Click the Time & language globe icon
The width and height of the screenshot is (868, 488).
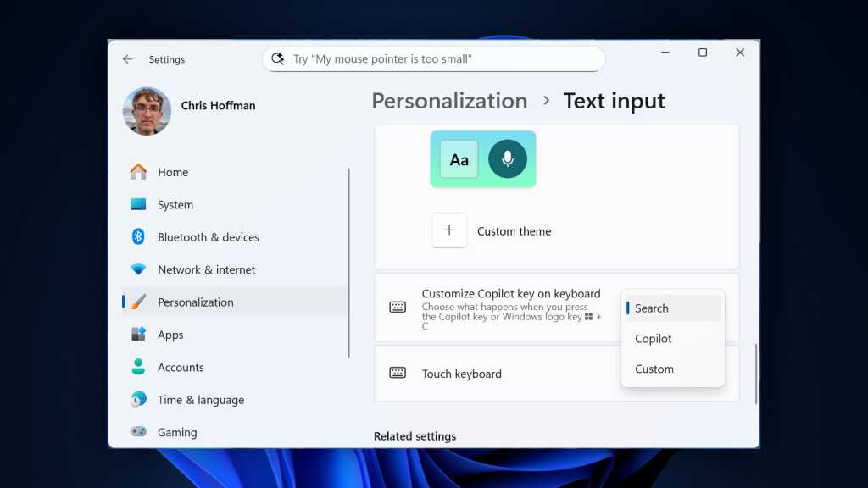138,399
